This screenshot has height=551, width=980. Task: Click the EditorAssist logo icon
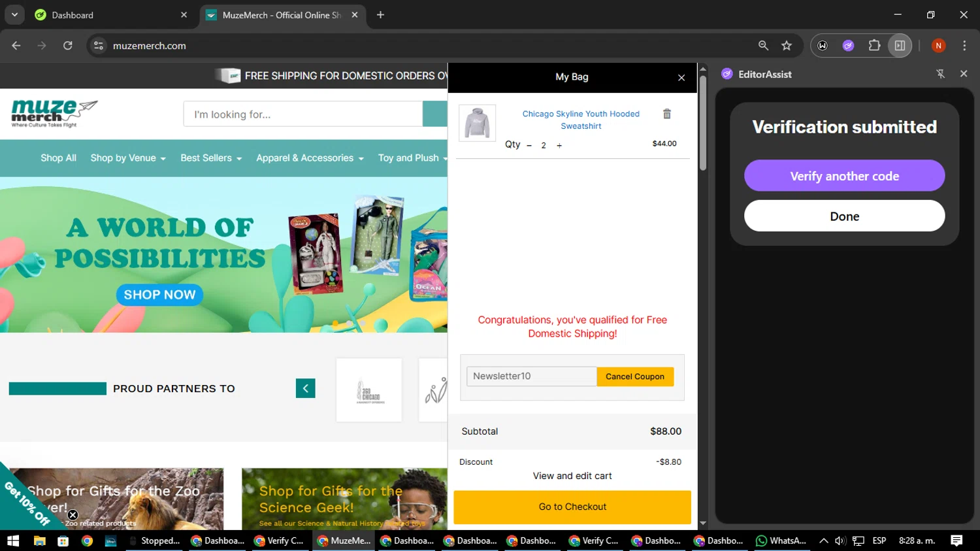pyautogui.click(x=727, y=74)
